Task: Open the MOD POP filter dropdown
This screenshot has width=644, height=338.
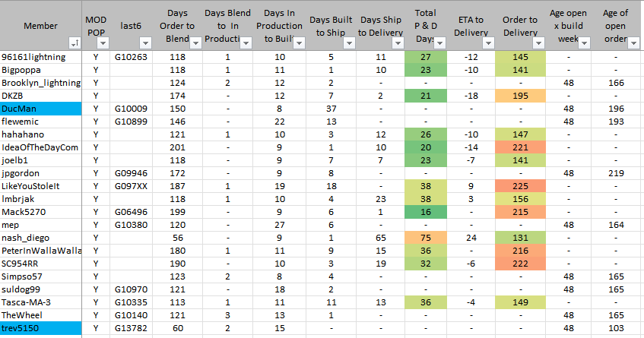Action: click(103, 43)
